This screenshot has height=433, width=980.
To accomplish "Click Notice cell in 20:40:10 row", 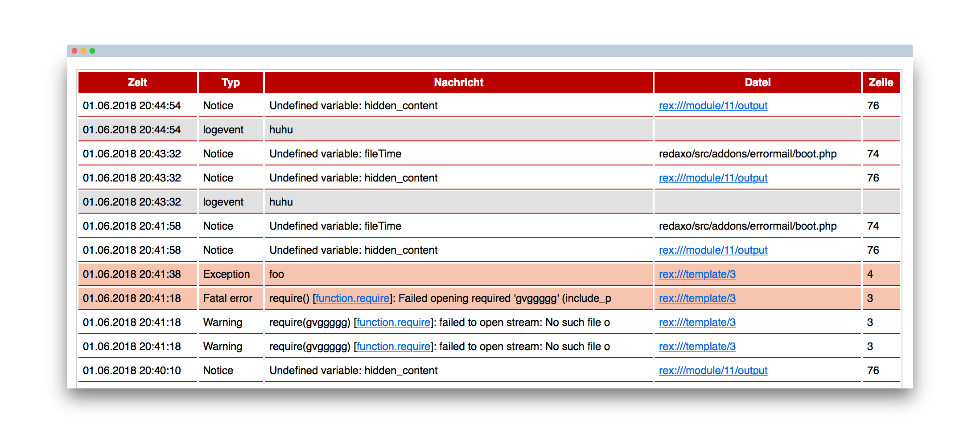I will [231, 371].
